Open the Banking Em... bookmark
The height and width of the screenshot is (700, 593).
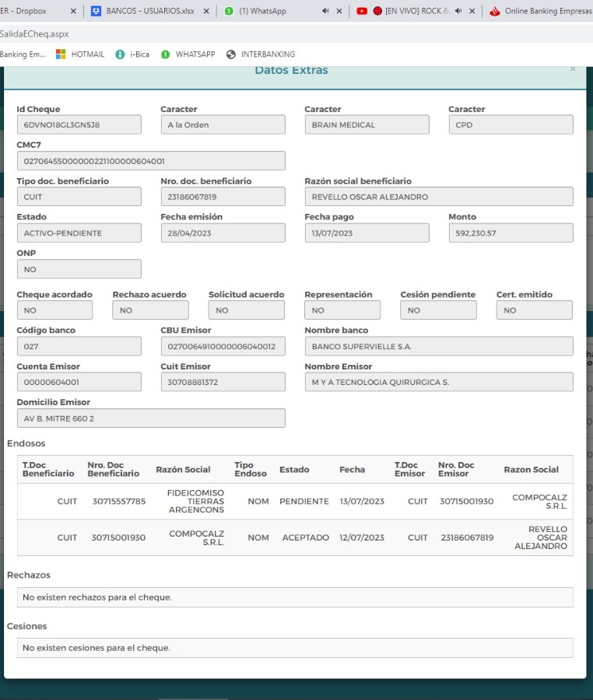[23, 54]
